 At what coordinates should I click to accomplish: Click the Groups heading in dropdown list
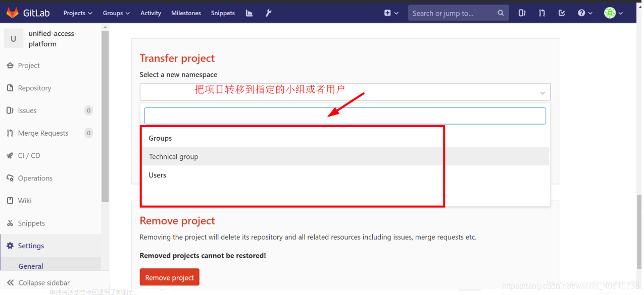pos(160,138)
